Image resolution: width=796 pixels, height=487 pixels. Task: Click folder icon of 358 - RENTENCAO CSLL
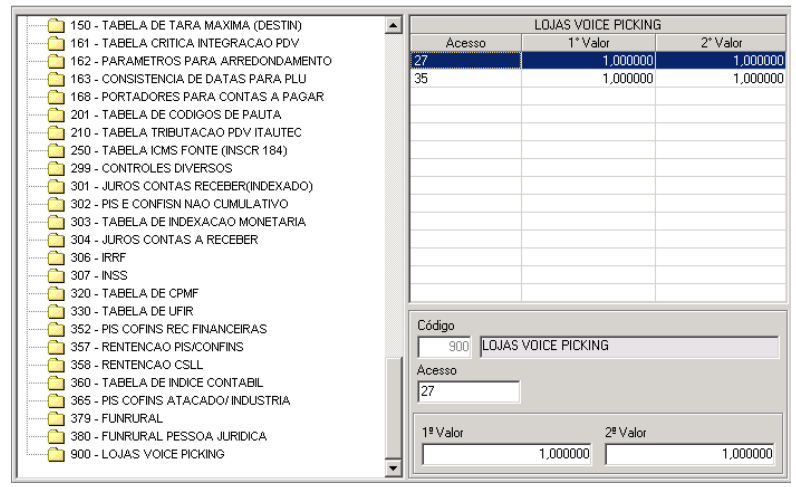point(56,365)
